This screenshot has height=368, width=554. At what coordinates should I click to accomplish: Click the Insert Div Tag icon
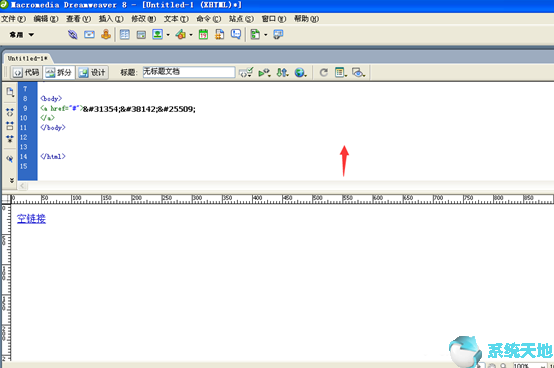(x=141, y=35)
